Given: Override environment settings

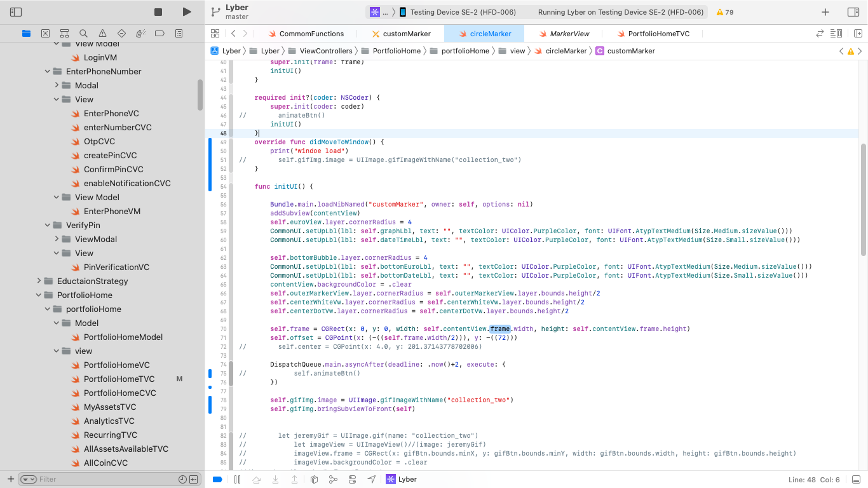Looking at the screenshot, I should (x=352, y=479).
